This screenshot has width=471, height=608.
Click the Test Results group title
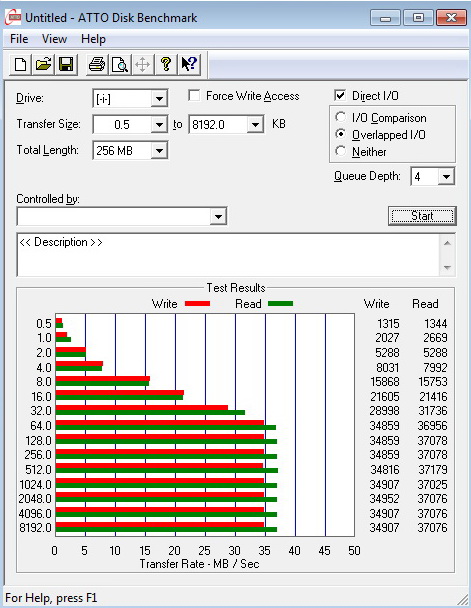click(x=236, y=288)
